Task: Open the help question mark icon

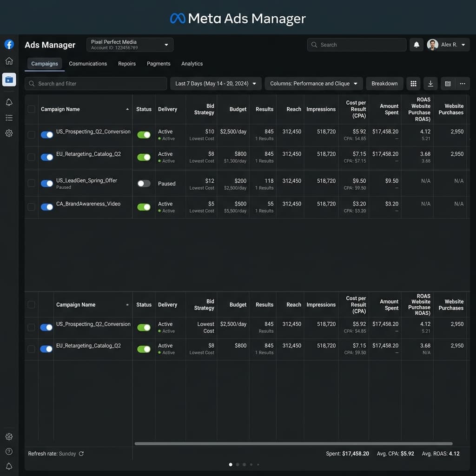Action: pyautogui.click(x=9, y=451)
